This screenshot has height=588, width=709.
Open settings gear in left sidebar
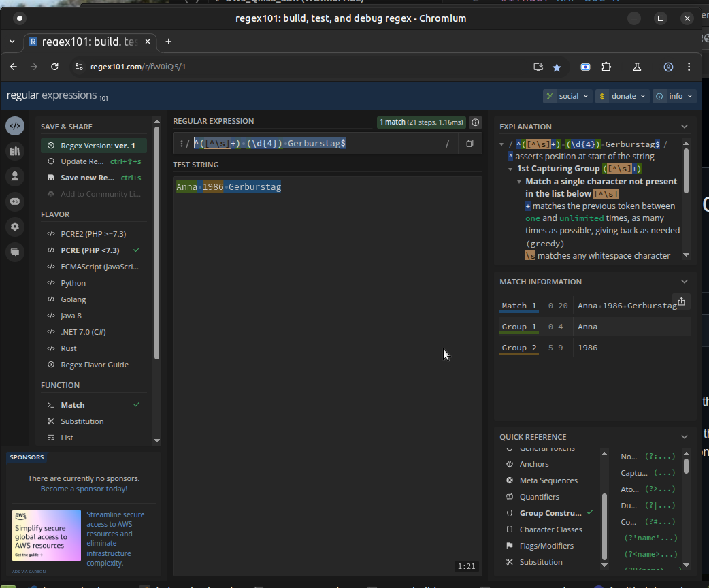14,227
